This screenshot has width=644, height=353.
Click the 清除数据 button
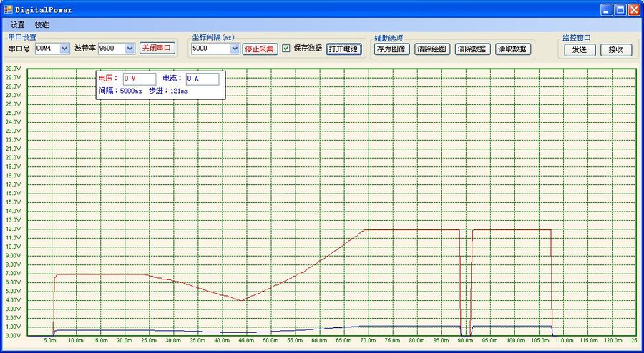473,49
